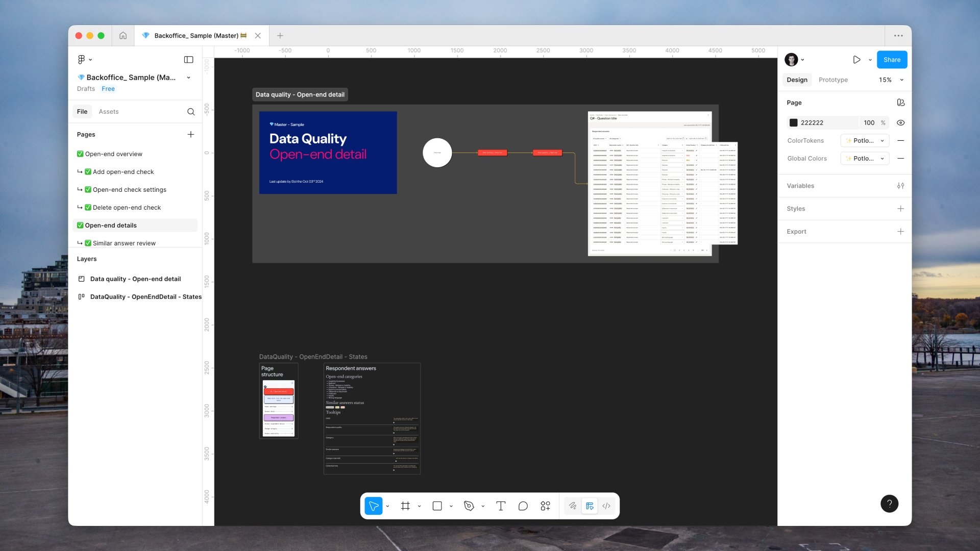Select the Similar answer review page
980x551 pixels.
[x=124, y=243]
